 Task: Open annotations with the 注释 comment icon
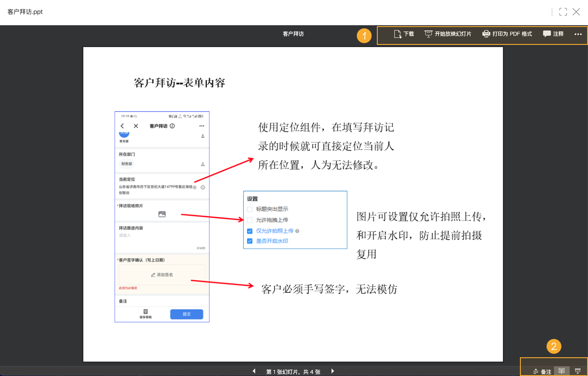click(547, 34)
